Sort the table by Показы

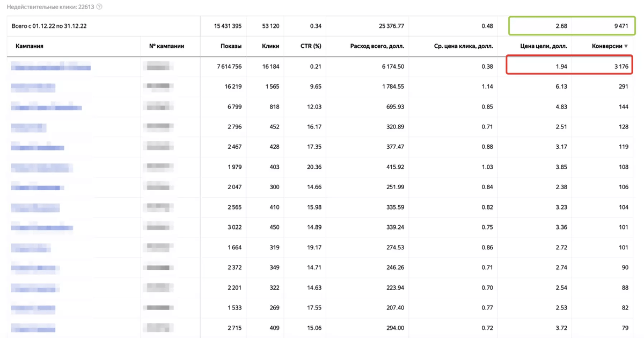click(231, 46)
